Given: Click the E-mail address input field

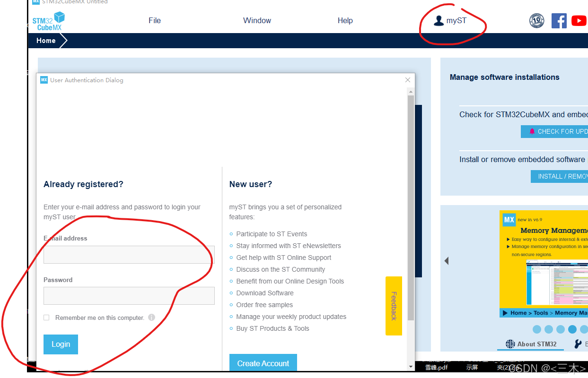Looking at the screenshot, I should [x=129, y=254].
